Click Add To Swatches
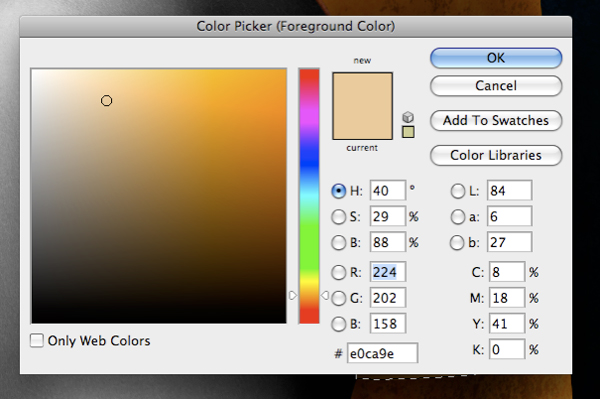600x399 pixels. tap(496, 121)
